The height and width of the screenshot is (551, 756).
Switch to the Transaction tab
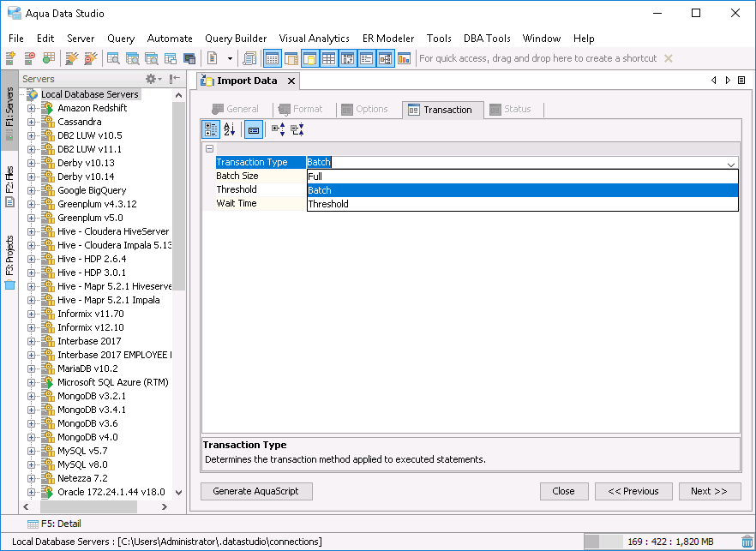442,110
